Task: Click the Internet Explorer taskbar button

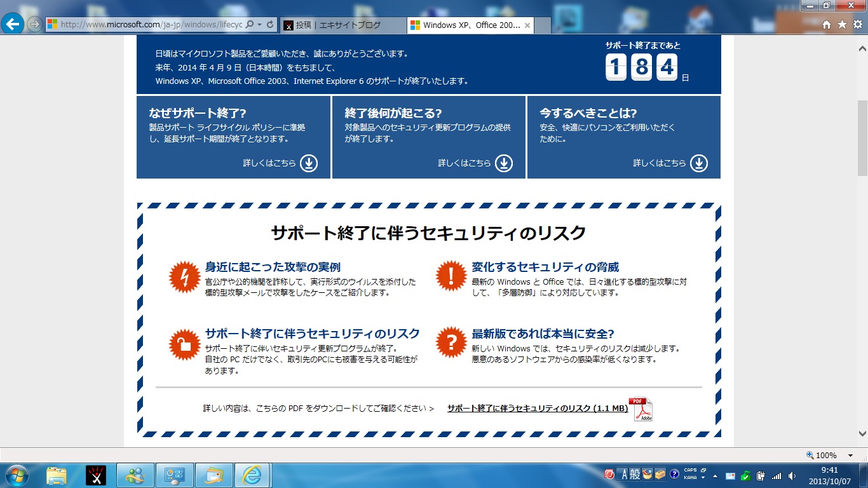Action: pos(253,475)
